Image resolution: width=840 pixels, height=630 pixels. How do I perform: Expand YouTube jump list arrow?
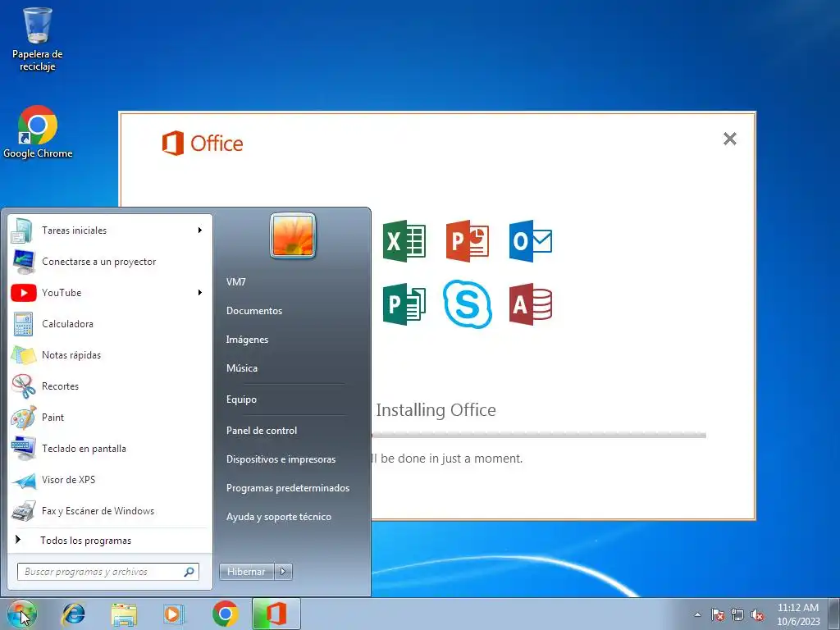tap(200, 293)
